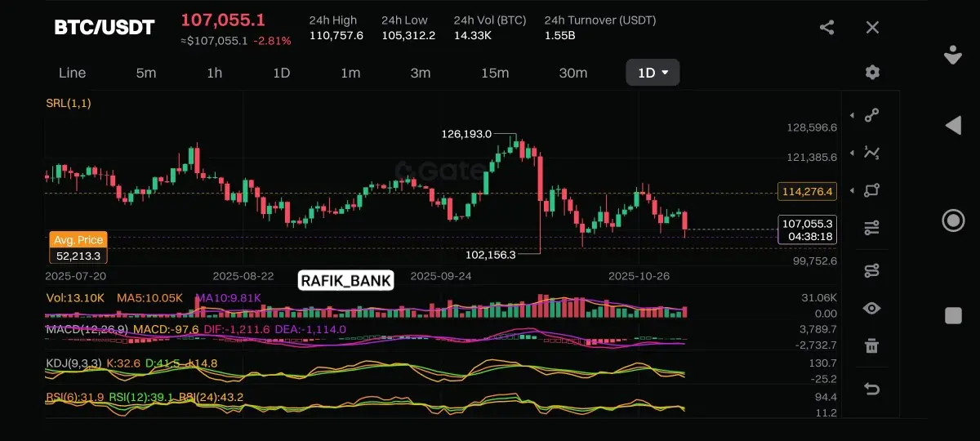Select the 30m interval
Image resolution: width=980 pixels, height=441 pixels.
[573, 73]
